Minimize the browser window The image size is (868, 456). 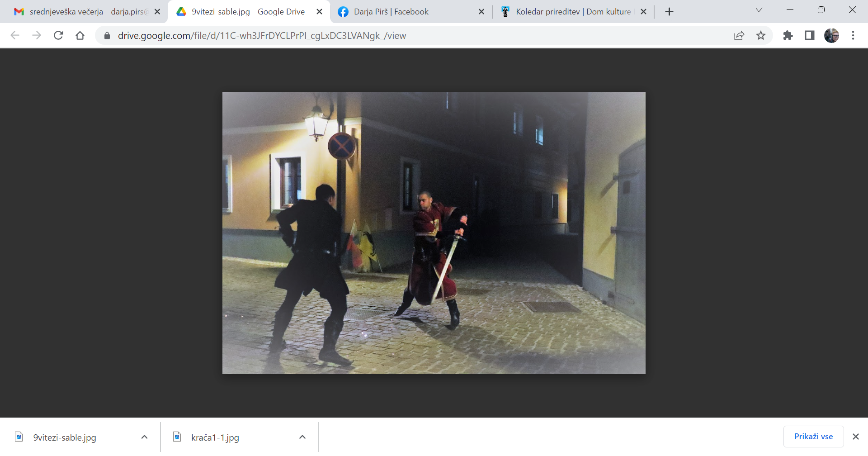coord(790,10)
